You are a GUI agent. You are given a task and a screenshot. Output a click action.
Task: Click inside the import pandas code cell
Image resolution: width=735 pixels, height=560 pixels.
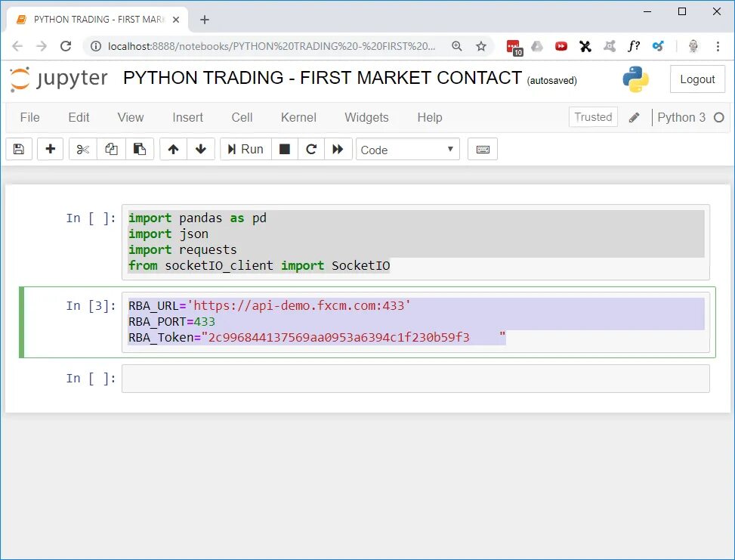415,242
